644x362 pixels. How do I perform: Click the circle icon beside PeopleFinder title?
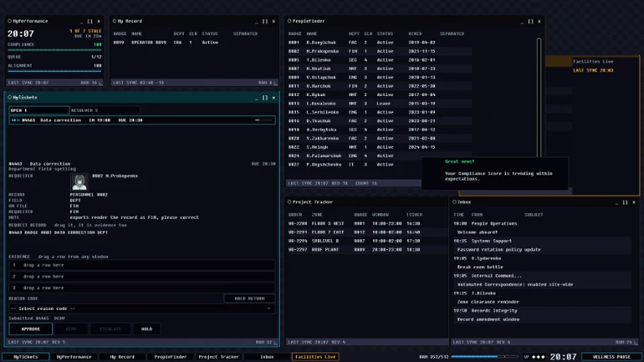pyautogui.click(x=290, y=21)
